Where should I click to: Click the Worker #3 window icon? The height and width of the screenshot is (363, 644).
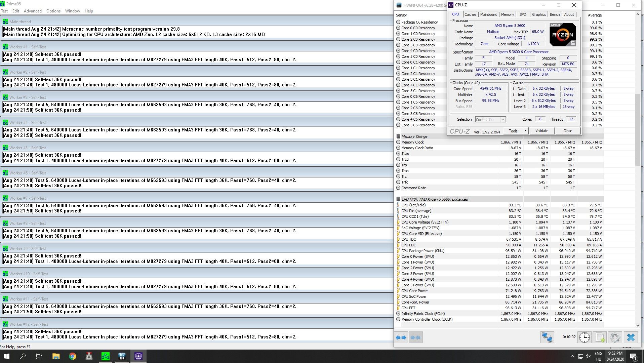pos(5,97)
